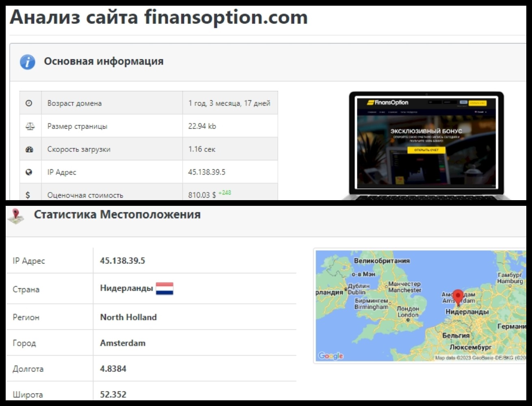This screenshot has width=532, height=406.
Task: Click Лондон London on the map
Action: 408,312
